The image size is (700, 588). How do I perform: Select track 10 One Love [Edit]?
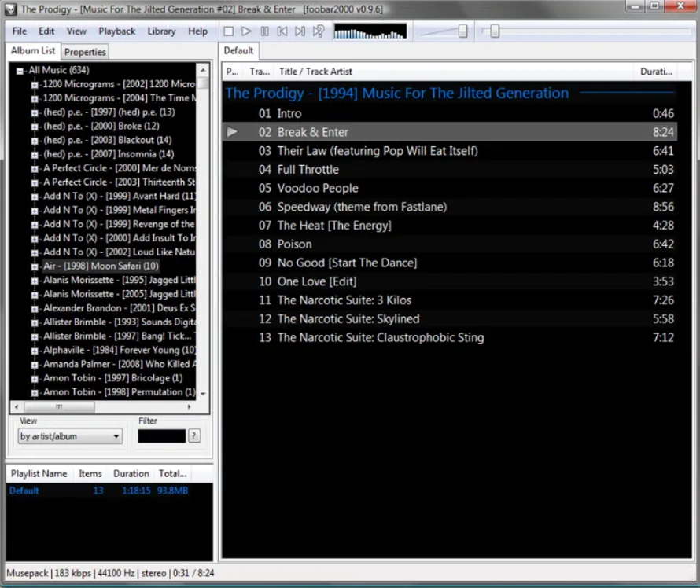click(450, 281)
